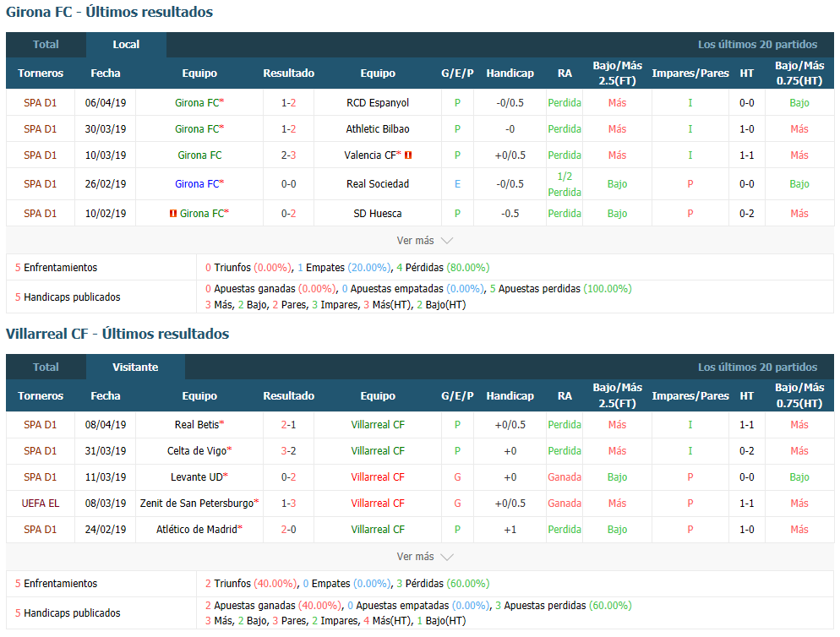Click '5 Apuestas perdidas (100.00%)' text
The height and width of the screenshot is (637, 840).
tap(561, 289)
